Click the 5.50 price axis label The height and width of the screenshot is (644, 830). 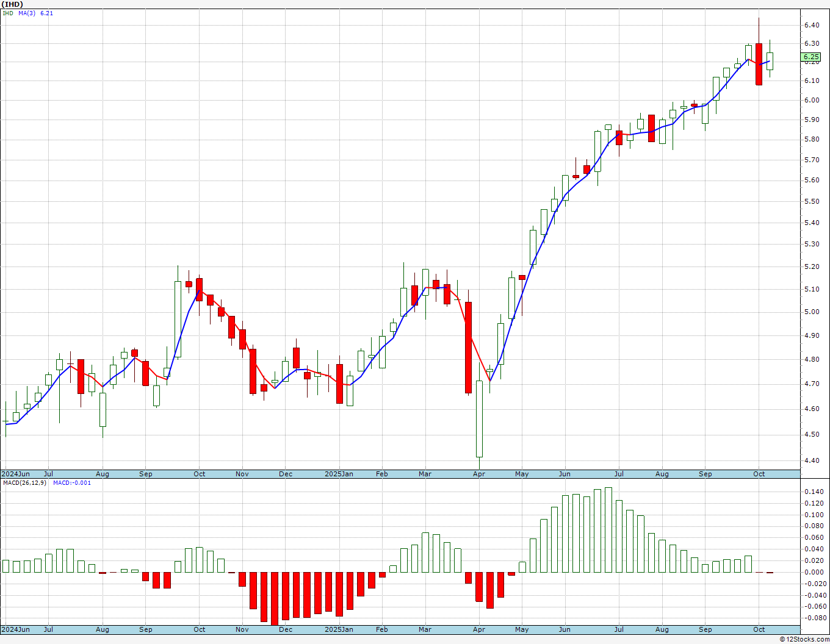point(811,201)
